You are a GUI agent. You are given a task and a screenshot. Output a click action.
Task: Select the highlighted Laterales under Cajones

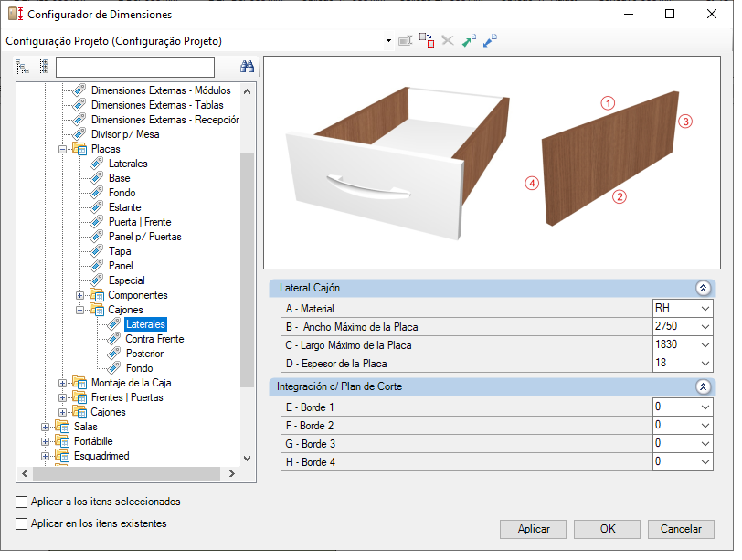[x=146, y=324]
